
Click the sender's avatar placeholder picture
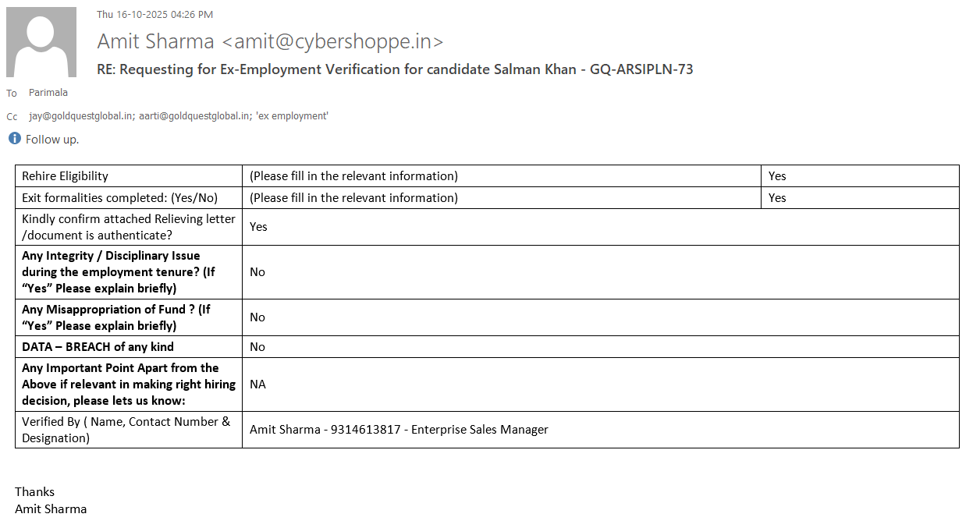(41, 42)
